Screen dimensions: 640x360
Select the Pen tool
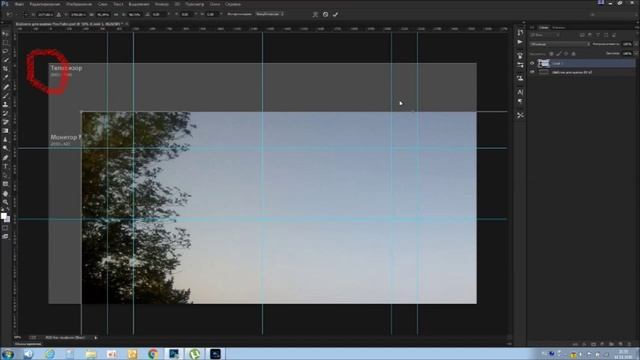coord(5,158)
